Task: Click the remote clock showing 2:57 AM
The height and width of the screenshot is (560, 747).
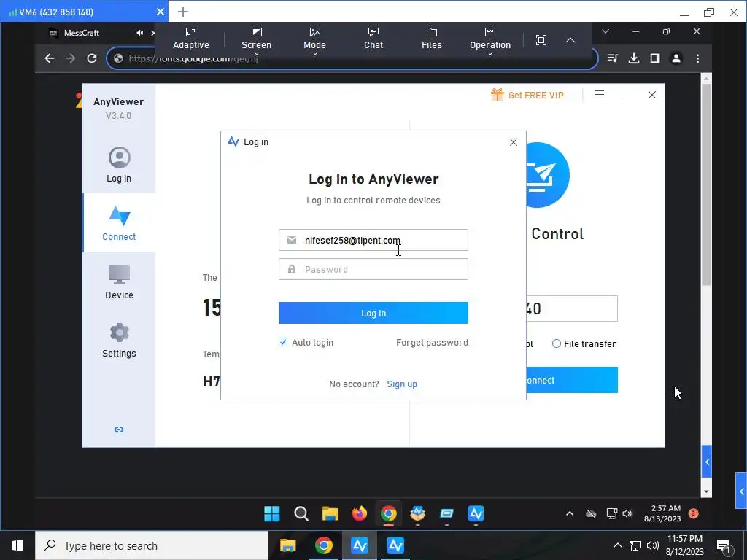Action: [x=662, y=513]
